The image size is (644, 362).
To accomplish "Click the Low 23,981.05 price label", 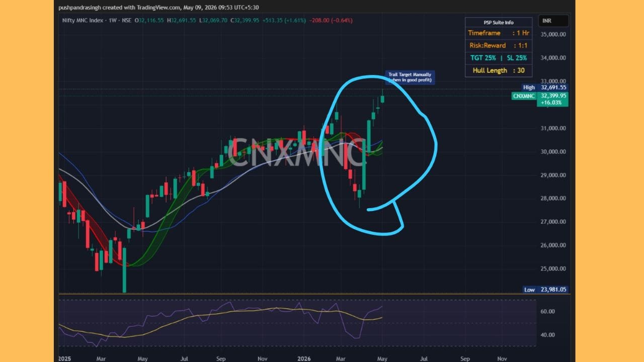I will (x=544, y=290).
